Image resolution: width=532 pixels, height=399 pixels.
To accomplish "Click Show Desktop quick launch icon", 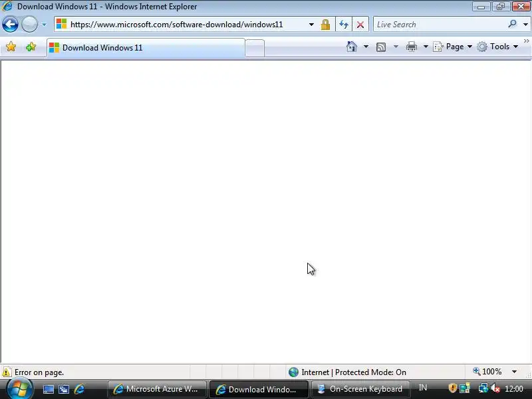I will click(x=48, y=389).
